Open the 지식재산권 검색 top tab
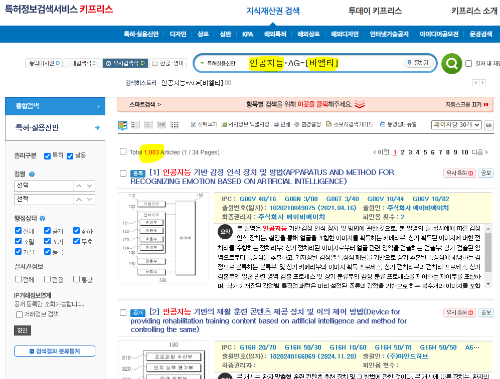 (273, 11)
